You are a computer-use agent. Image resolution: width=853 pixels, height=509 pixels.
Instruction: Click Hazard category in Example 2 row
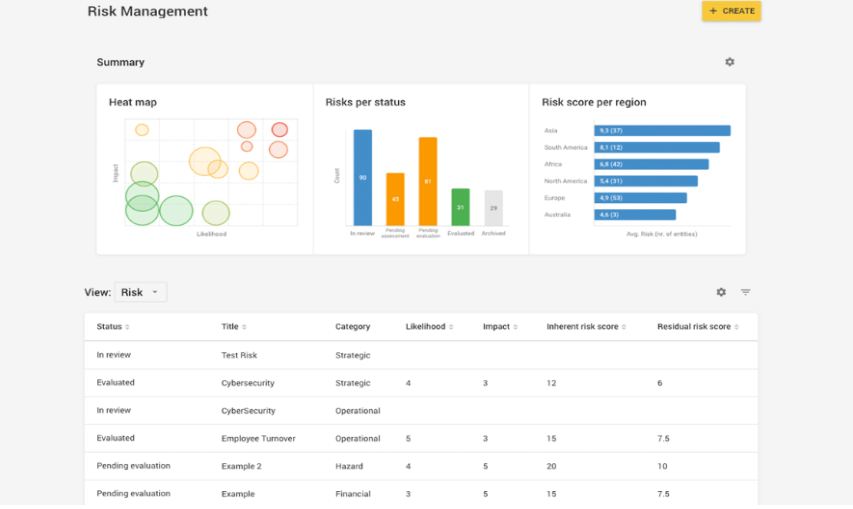click(349, 466)
